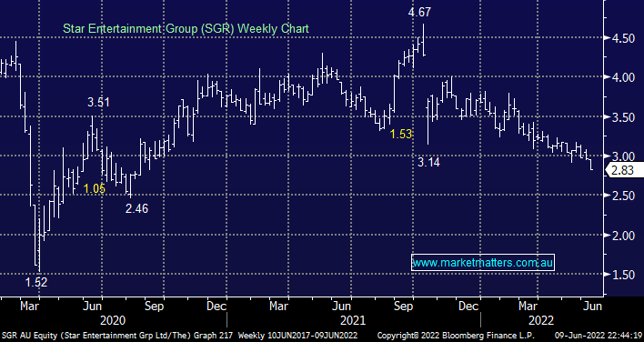The image size is (644, 342).
Task: Click the Dec label left of 2021
Action: click(216, 307)
